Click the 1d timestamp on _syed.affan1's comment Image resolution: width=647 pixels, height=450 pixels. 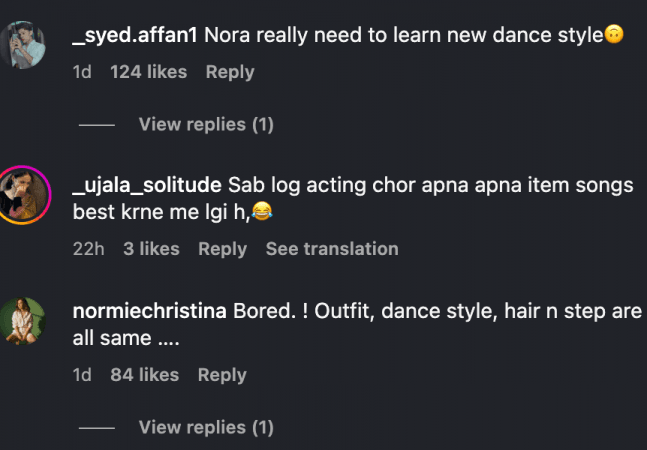[x=82, y=72]
